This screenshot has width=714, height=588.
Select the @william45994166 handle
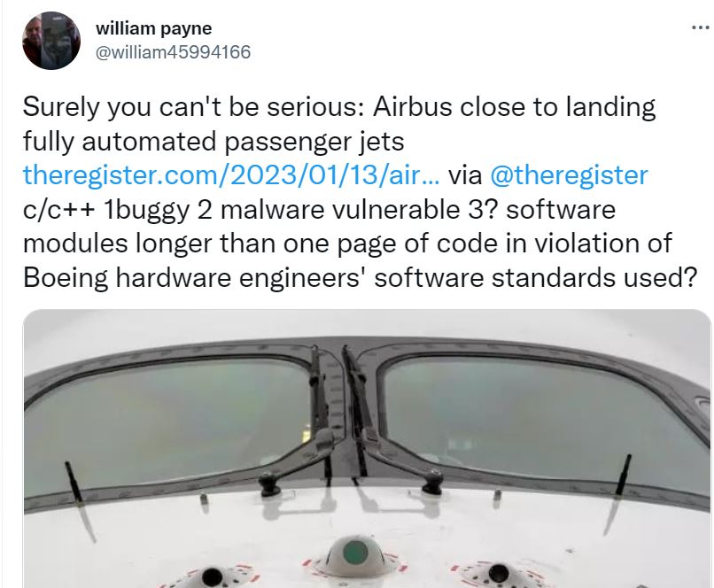[x=173, y=52]
